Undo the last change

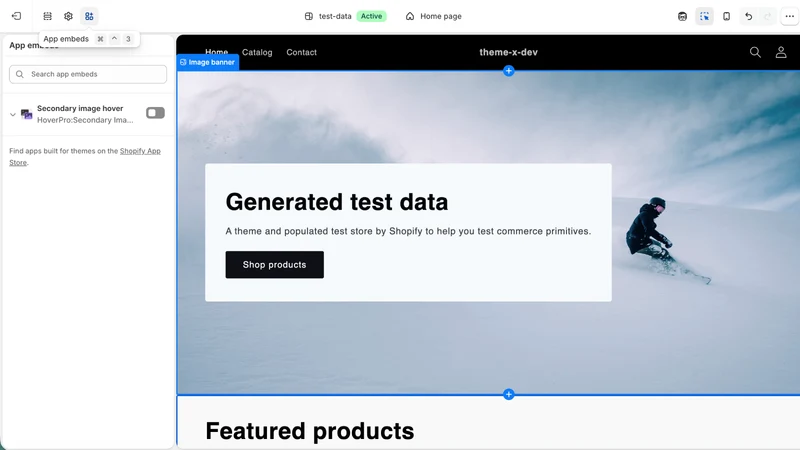pos(748,16)
